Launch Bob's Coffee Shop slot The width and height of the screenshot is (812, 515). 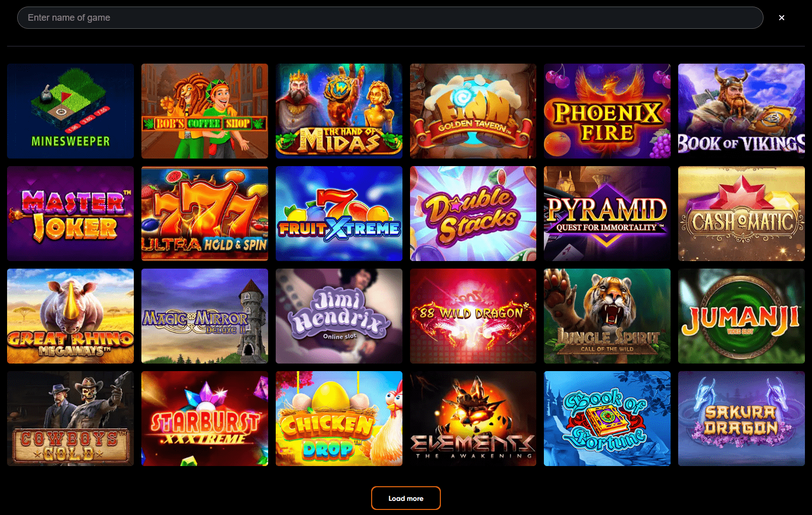pos(205,111)
